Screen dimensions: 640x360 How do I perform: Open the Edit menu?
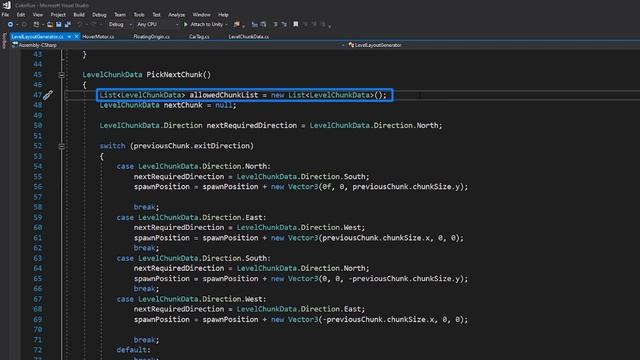coord(21,15)
